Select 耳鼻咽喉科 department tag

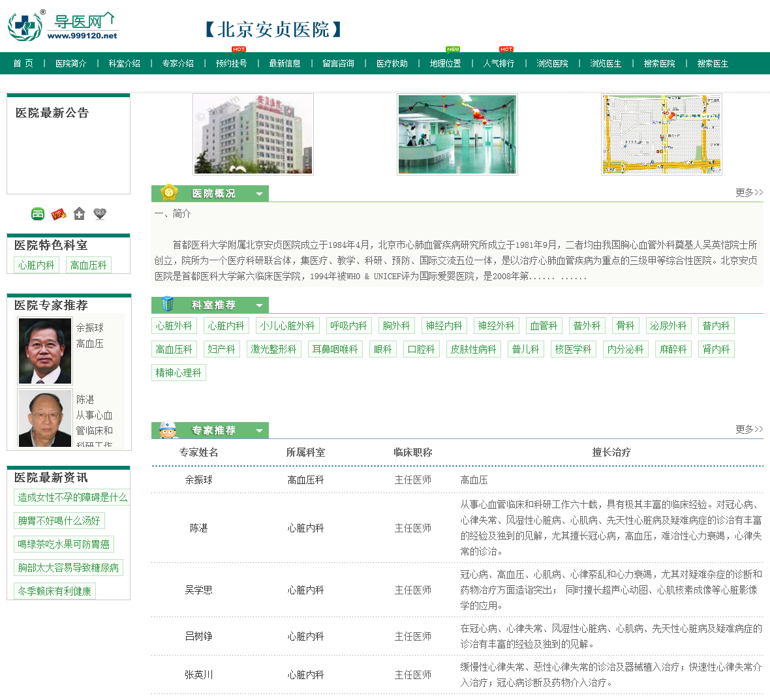click(x=335, y=350)
